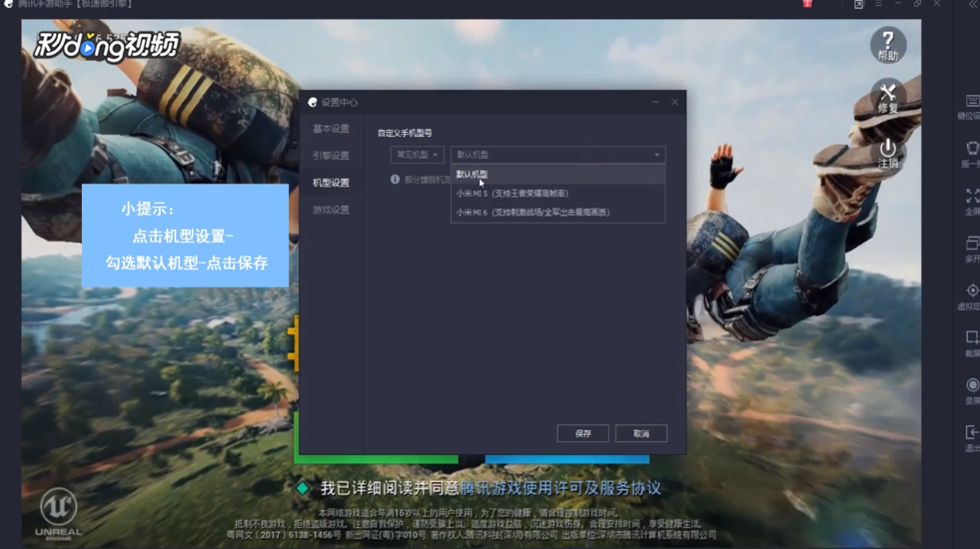This screenshot has height=549, width=980.
Task: Click the square icon left of the title bar menu
Action: coord(859,4)
